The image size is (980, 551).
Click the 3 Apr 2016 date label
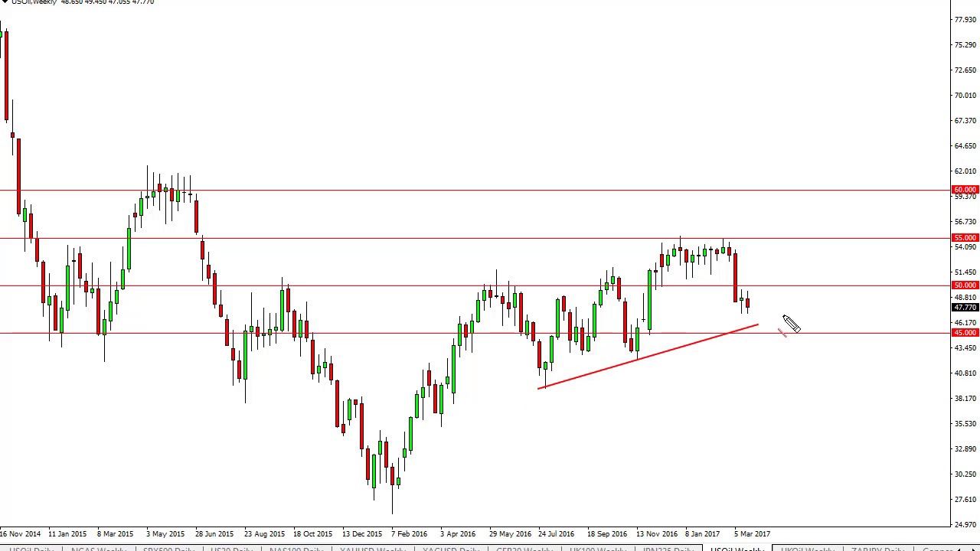point(458,534)
